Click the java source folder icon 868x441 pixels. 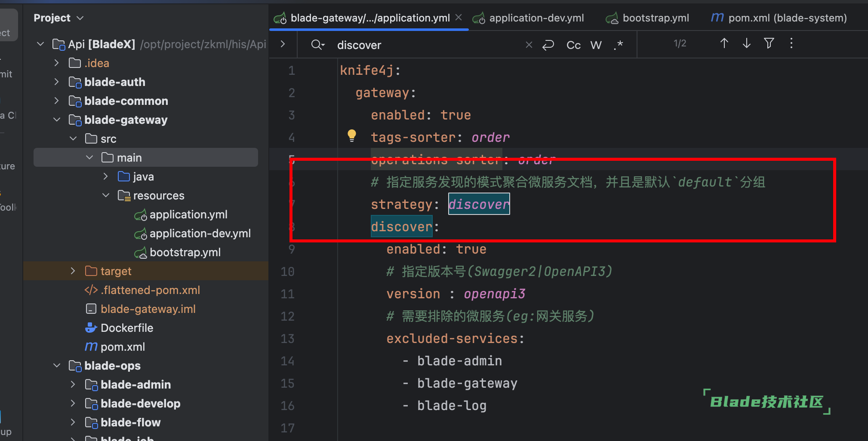click(x=124, y=177)
